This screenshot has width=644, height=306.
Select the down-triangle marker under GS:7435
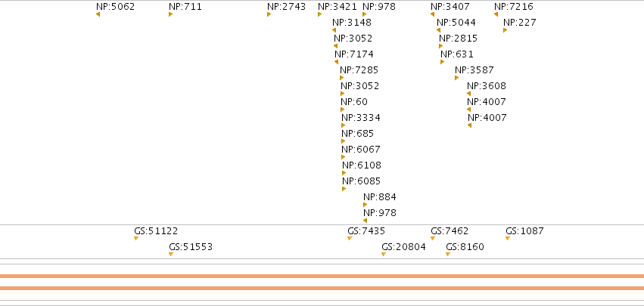[350, 238]
